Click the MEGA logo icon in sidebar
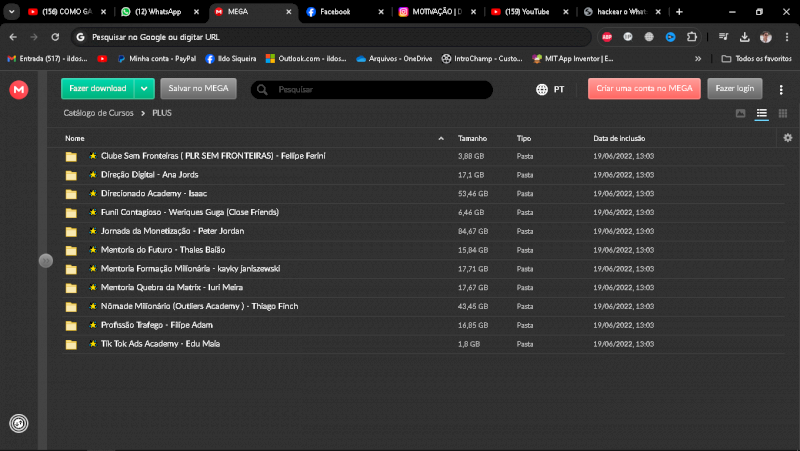 [19, 90]
